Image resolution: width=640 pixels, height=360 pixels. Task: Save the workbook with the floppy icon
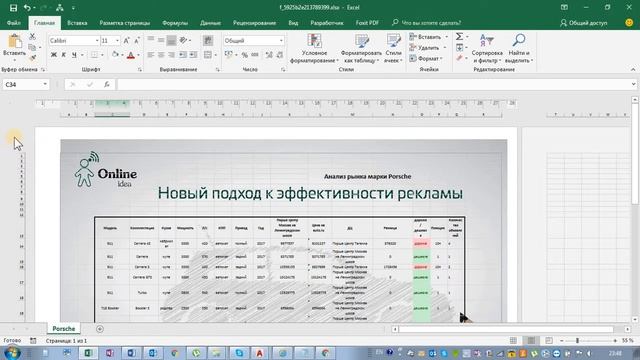(x=13, y=8)
